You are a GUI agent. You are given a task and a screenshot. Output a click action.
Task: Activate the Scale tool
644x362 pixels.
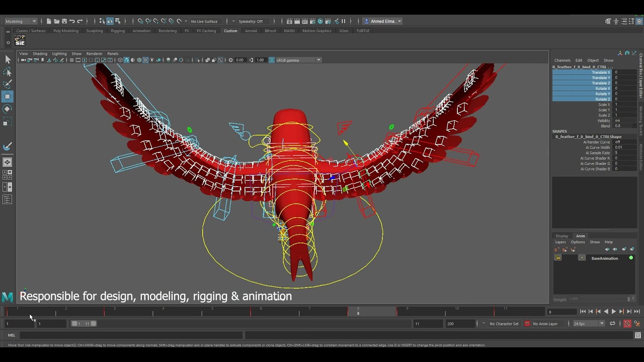click(8, 121)
